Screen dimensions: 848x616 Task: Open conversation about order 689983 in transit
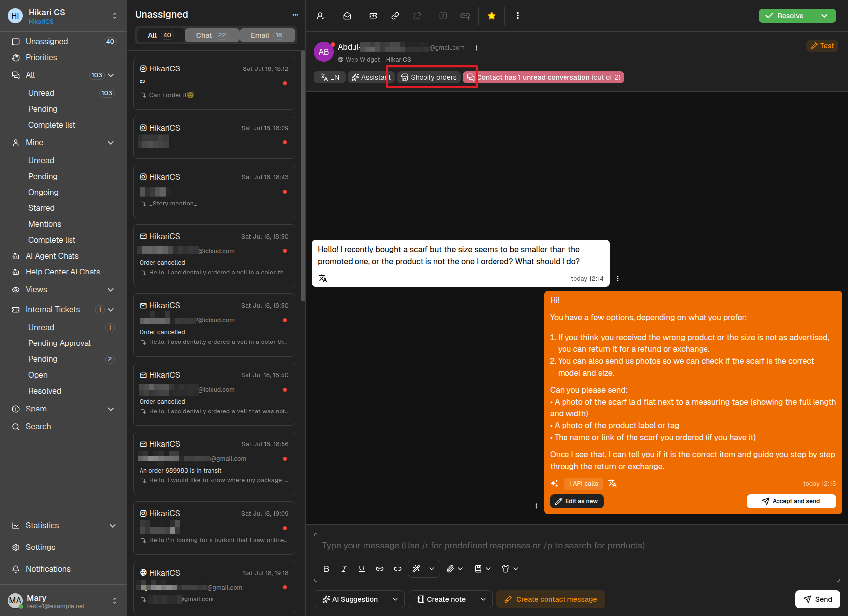click(214, 464)
